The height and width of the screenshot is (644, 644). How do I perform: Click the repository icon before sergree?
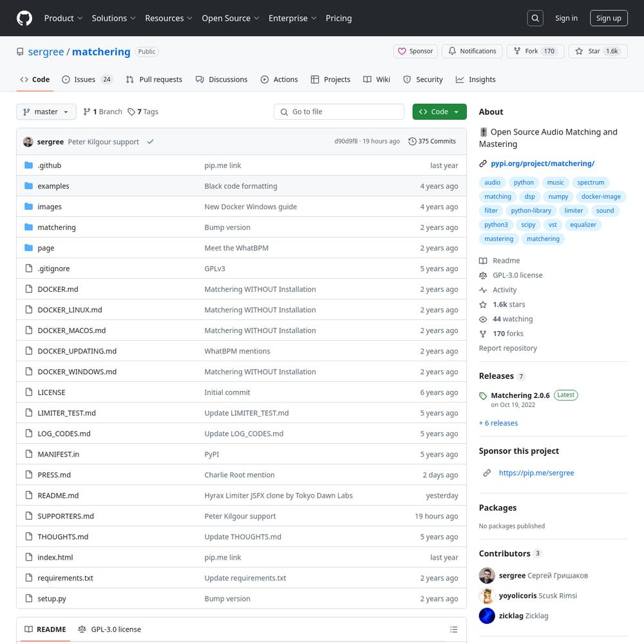pos(20,52)
